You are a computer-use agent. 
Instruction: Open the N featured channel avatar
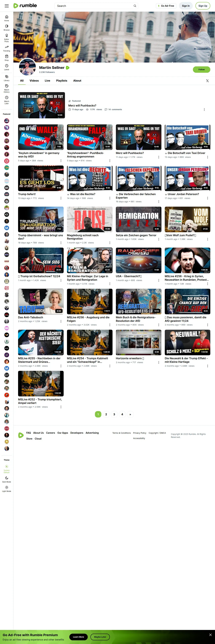click(7, 127)
